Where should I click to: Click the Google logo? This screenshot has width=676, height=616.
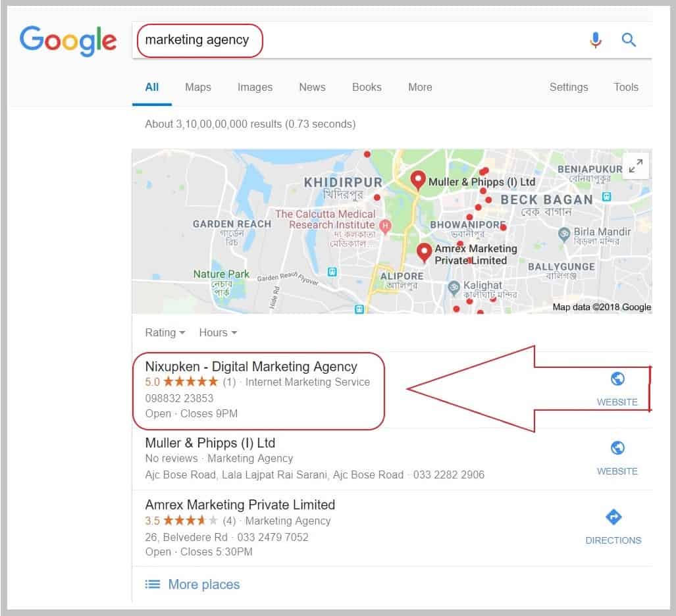coord(68,41)
